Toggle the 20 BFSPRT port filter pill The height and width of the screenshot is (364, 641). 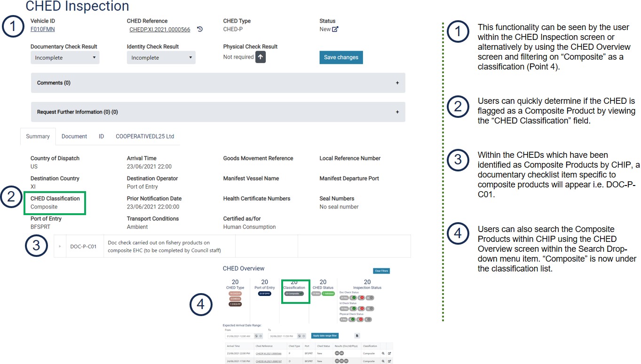coord(265,294)
